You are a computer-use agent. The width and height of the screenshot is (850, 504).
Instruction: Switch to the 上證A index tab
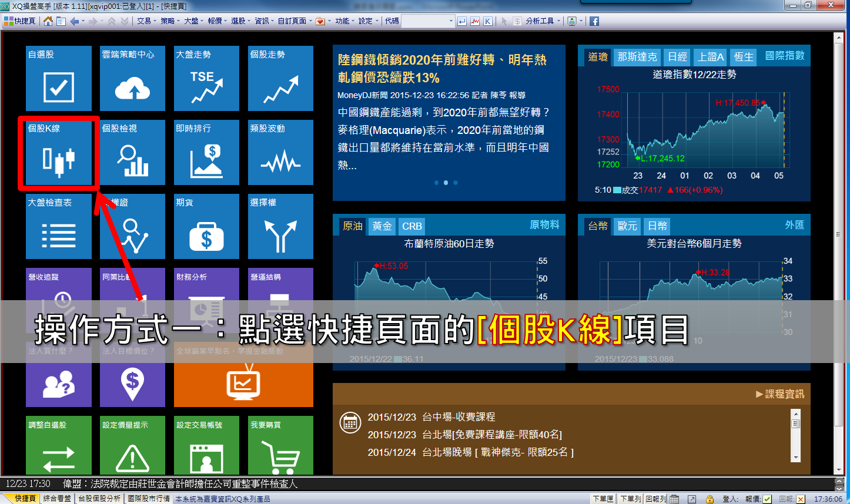[711, 57]
